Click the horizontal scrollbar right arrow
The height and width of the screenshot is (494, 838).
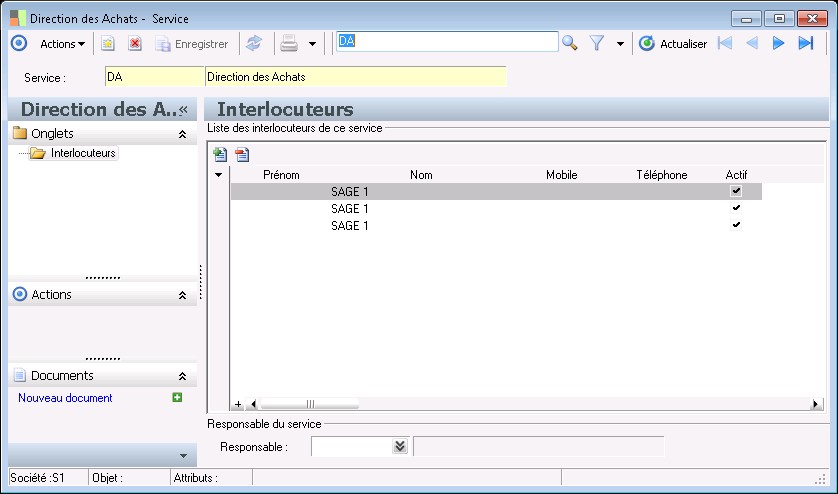pos(816,404)
